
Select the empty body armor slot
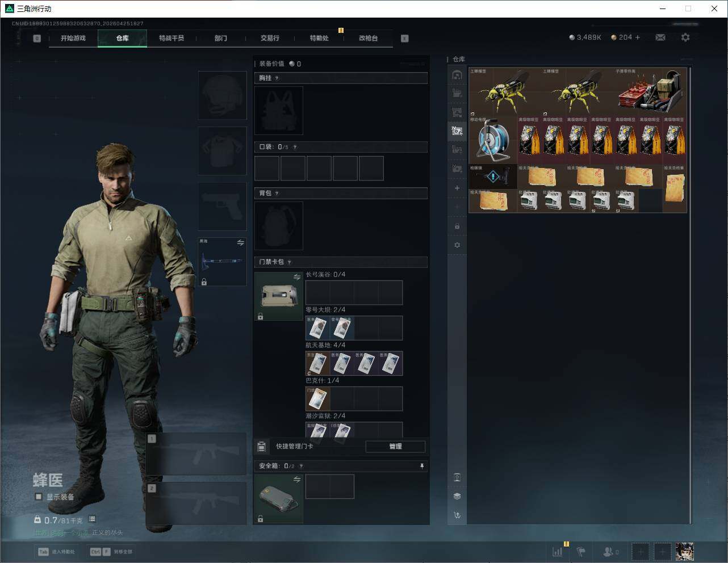click(x=222, y=150)
